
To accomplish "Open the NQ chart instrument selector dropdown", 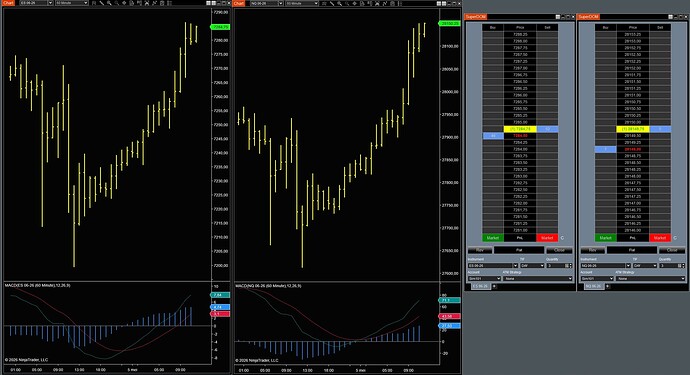I will pos(281,3).
